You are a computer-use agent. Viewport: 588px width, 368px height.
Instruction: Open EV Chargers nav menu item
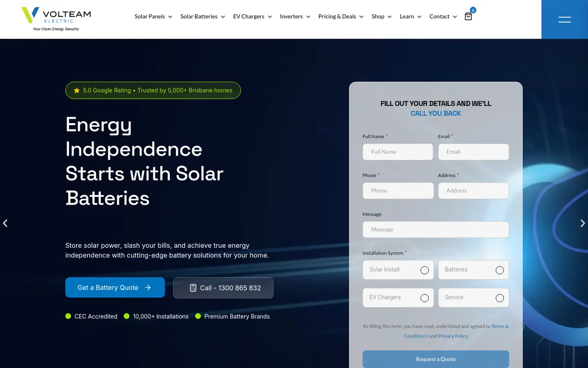(x=249, y=16)
